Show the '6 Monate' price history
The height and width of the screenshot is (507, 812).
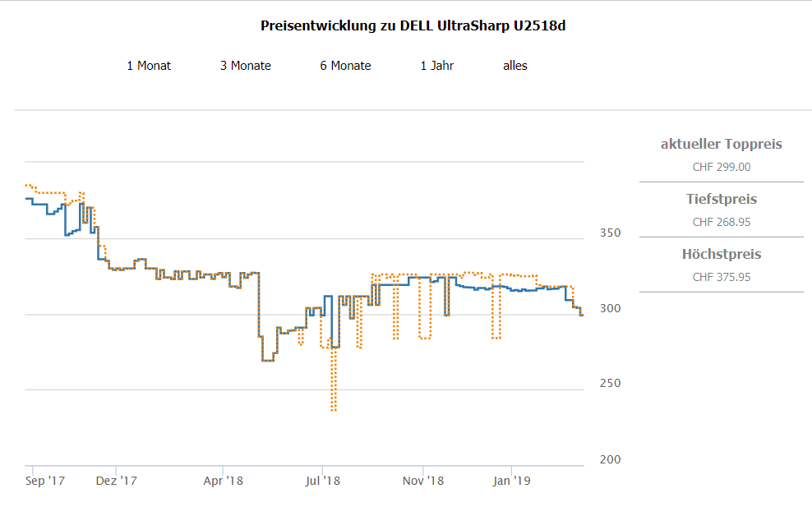[x=345, y=66]
